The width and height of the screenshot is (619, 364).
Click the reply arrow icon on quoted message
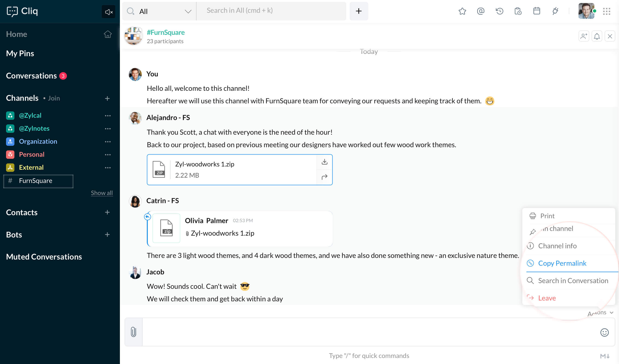147,217
